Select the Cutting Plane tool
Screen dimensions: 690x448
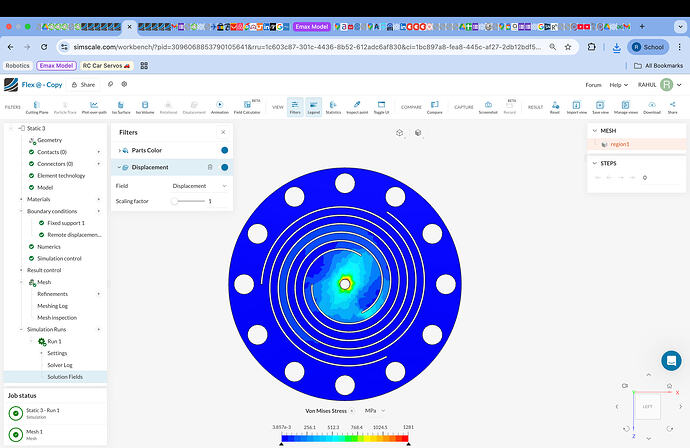(x=35, y=106)
